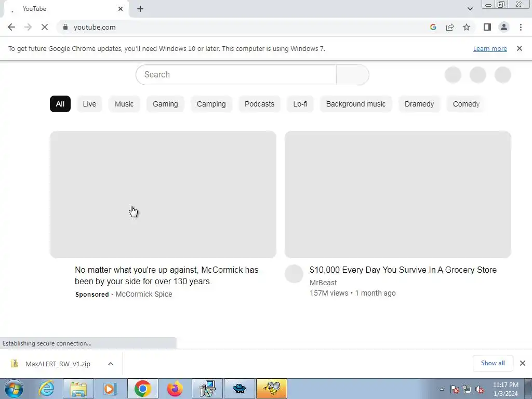Visit the McCormick Spice advertiser link
The height and width of the screenshot is (399, 532).
pos(144,294)
